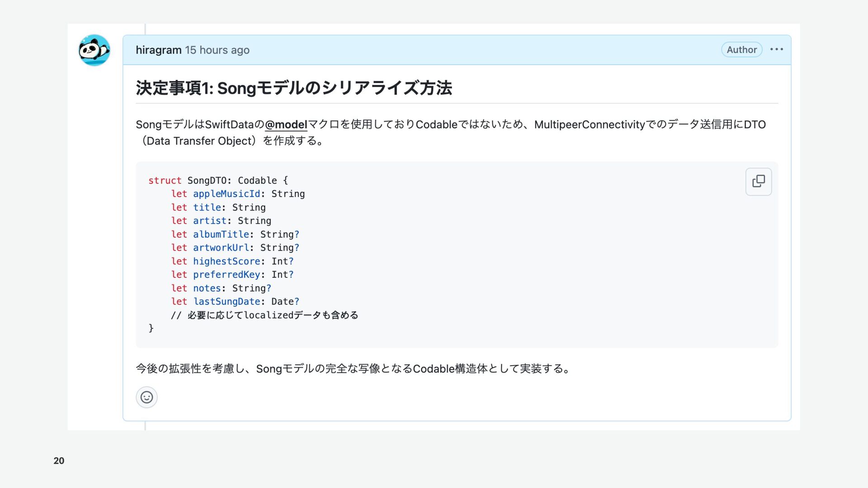Click the appleMusicId property in code
The height and width of the screenshot is (488, 868).
click(226, 194)
